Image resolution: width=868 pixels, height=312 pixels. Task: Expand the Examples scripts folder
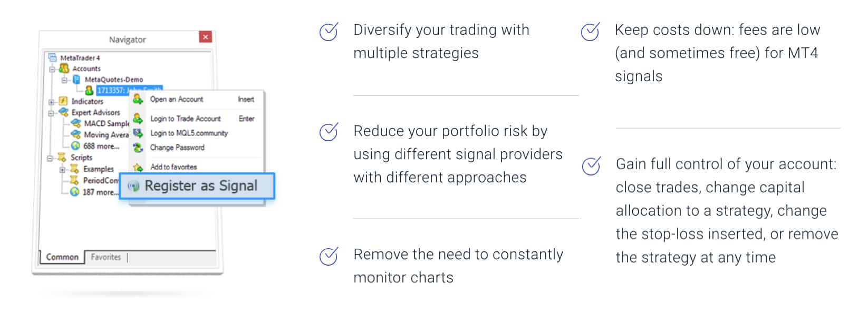[63, 170]
